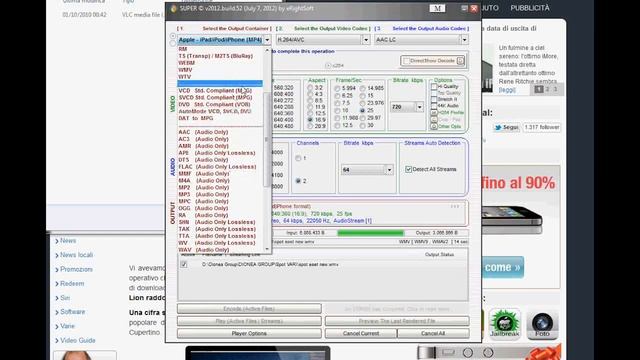Viewport: 640px width, 360px height.
Task: Open the Foto camera icon on the webpage
Action: click(x=542, y=324)
